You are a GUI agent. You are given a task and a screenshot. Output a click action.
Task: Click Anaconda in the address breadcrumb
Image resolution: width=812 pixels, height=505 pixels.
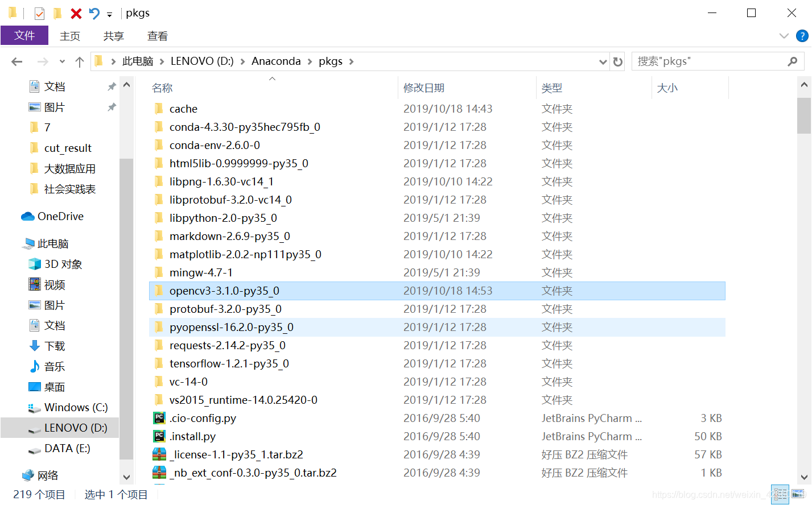[x=276, y=61]
